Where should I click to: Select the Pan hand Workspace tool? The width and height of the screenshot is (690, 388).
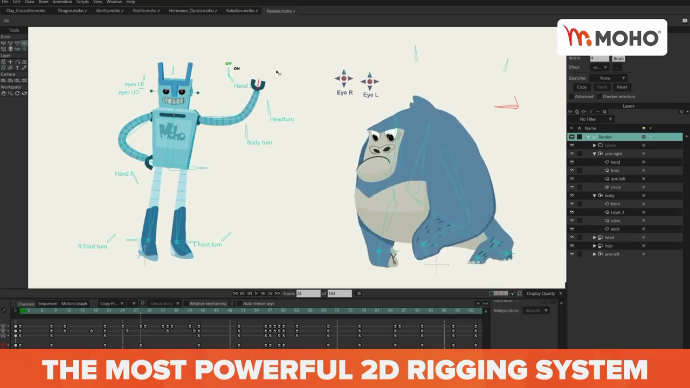[x=4, y=93]
